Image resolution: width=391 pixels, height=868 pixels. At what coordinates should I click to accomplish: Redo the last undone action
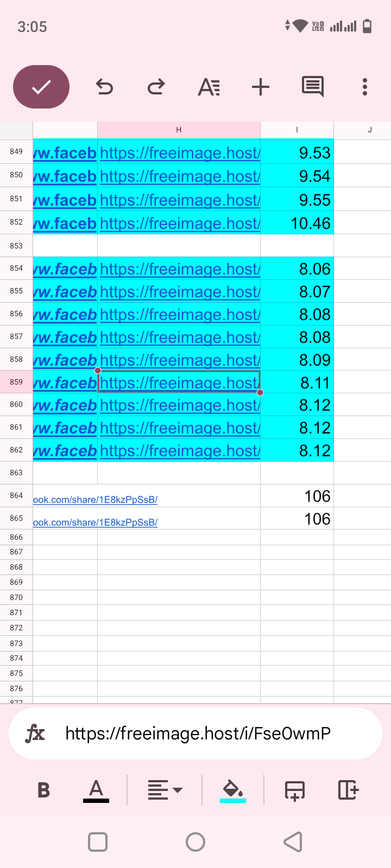point(156,87)
